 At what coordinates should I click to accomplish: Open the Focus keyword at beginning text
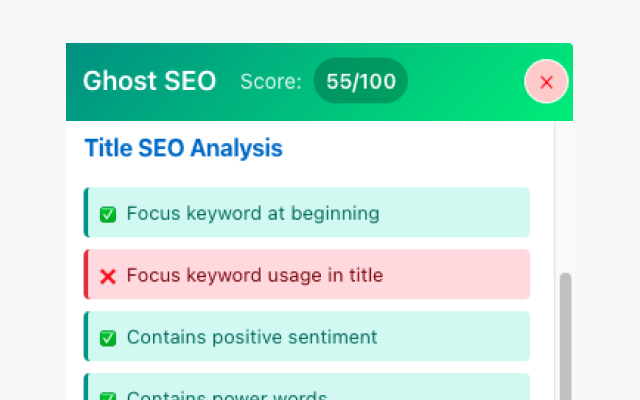click(x=252, y=213)
